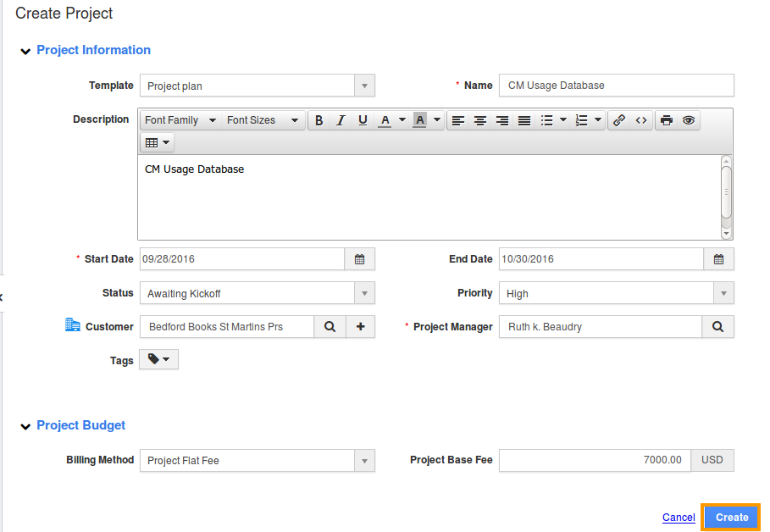Collapse the Project Information section
This screenshot has height=532, width=770.
coord(25,50)
